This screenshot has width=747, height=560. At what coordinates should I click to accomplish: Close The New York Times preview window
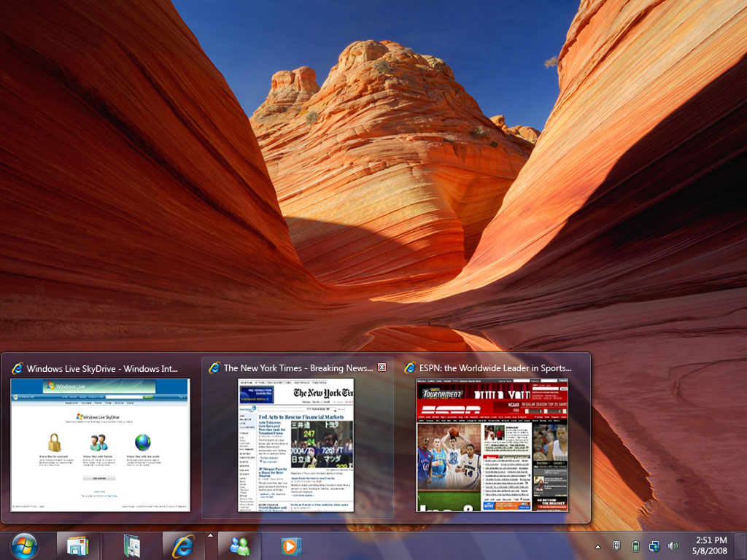click(382, 367)
